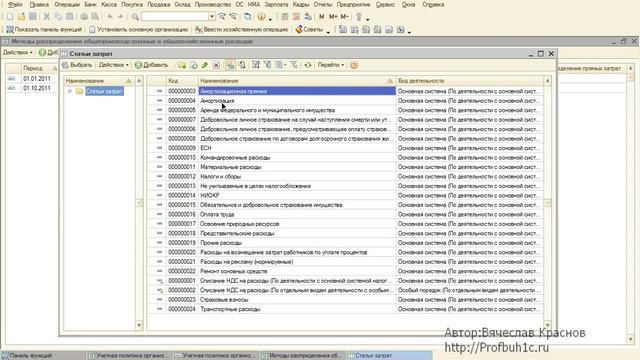Switch to Методы распределения taskbar tab

tap(303, 356)
